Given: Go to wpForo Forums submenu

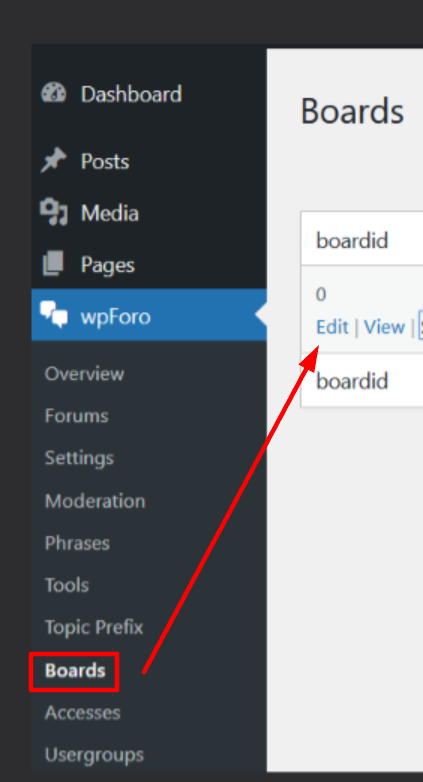Looking at the screenshot, I should coord(76,415).
